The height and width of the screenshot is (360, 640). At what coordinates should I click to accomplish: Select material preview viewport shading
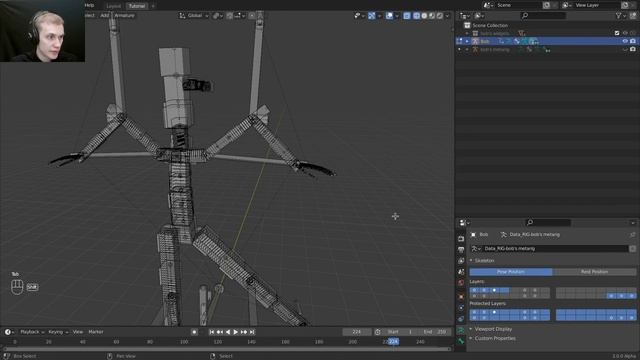pyautogui.click(x=432, y=16)
